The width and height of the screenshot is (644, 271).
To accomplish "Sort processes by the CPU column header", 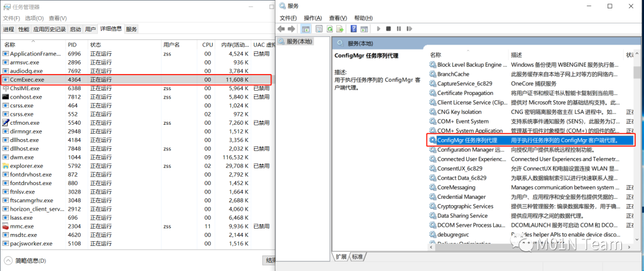I will (208, 44).
